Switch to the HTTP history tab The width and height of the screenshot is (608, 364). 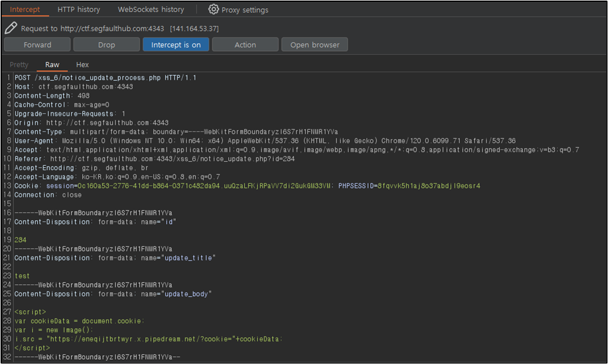pyautogui.click(x=79, y=10)
